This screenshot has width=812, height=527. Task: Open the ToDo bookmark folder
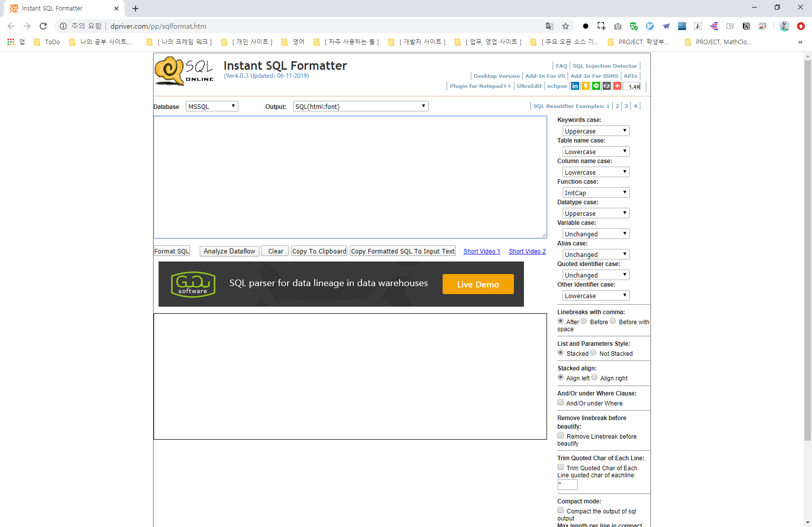click(x=47, y=42)
